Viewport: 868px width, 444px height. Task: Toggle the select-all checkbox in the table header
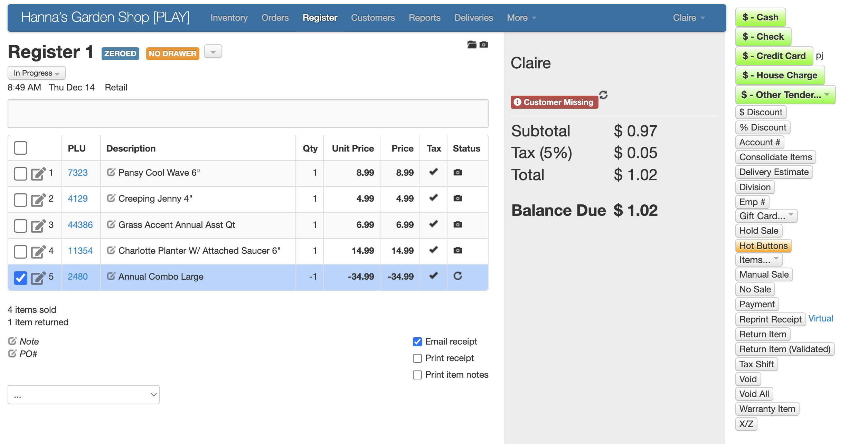(x=20, y=148)
